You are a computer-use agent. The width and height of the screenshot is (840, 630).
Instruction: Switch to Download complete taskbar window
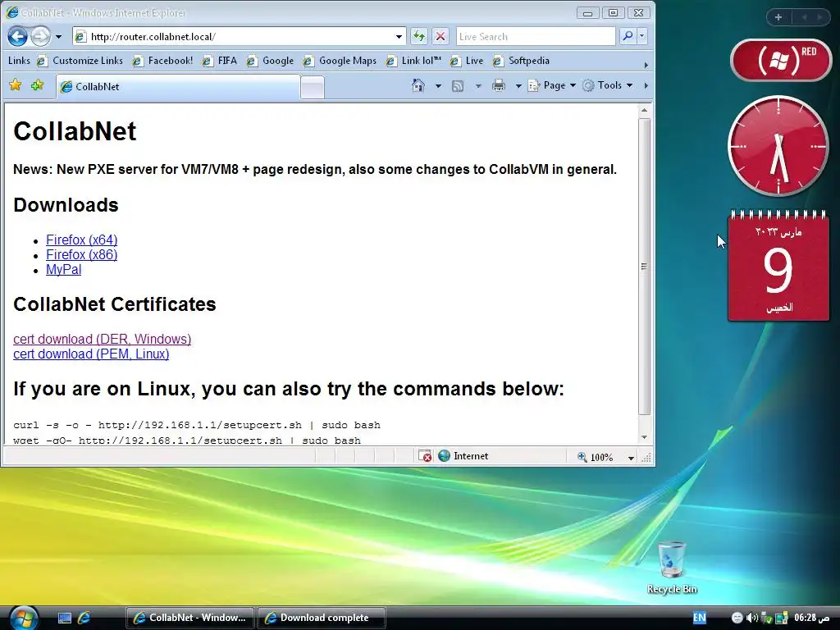[x=322, y=618]
